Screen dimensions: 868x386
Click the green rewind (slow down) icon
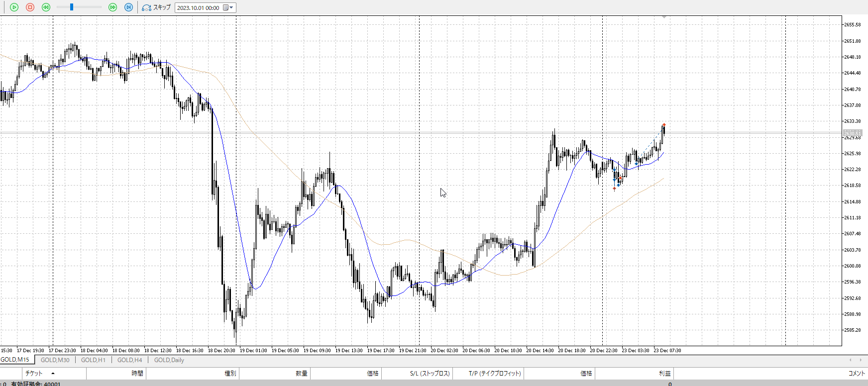pyautogui.click(x=46, y=7)
